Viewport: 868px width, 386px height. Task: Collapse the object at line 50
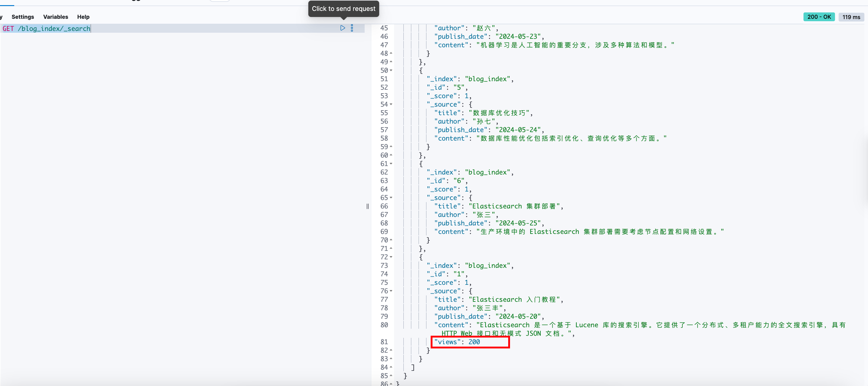coord(391,71)
